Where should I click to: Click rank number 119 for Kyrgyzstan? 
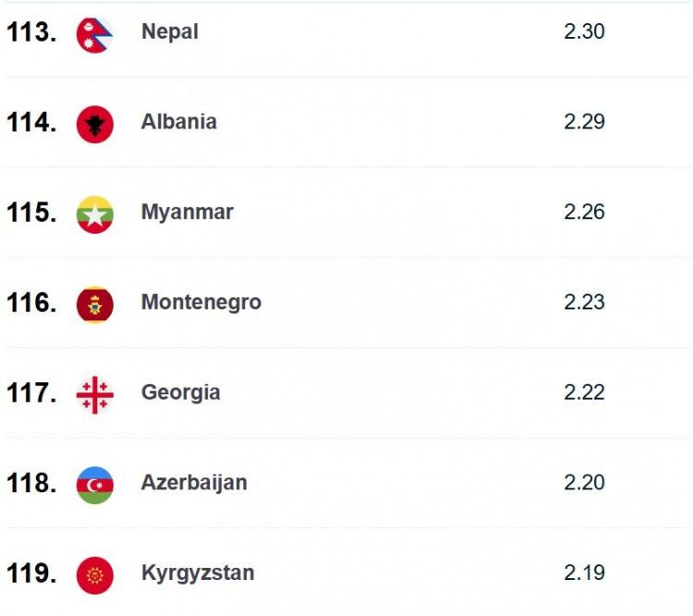(31, 574)
